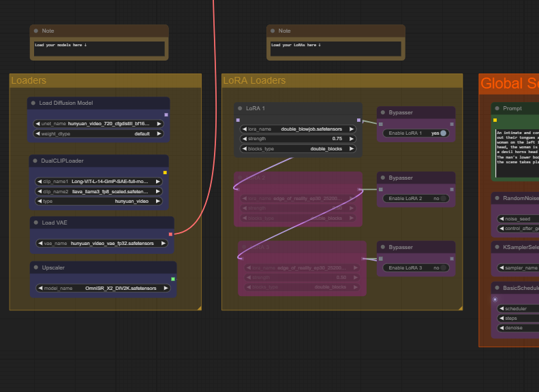Click the Load Diffusion Model collapse dot
539x392 pixels.
(x=33, y=103)
